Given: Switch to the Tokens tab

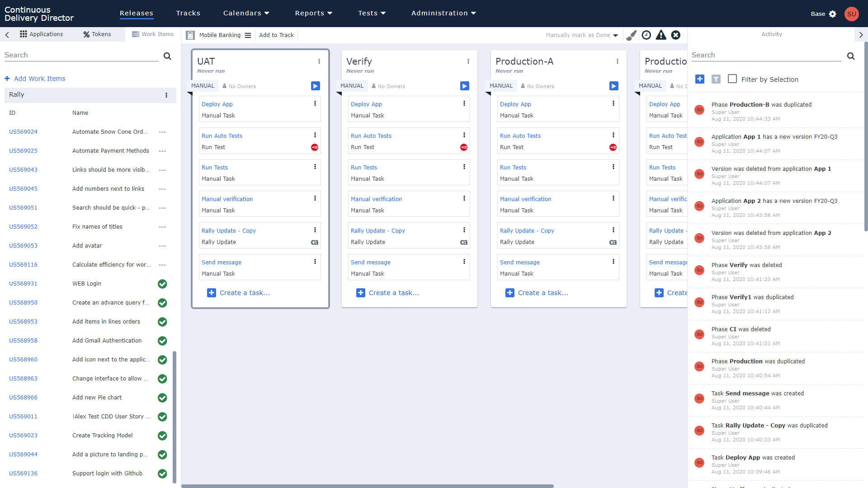Looking at the screenshot, I should coord(97,34).
